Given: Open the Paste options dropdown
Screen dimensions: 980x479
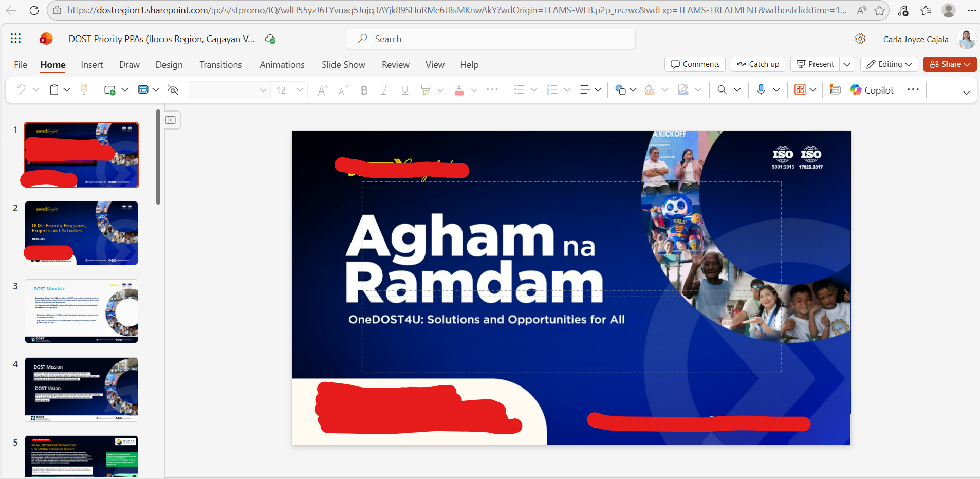Looking at the screenshot, I should (x=67, y=90).
